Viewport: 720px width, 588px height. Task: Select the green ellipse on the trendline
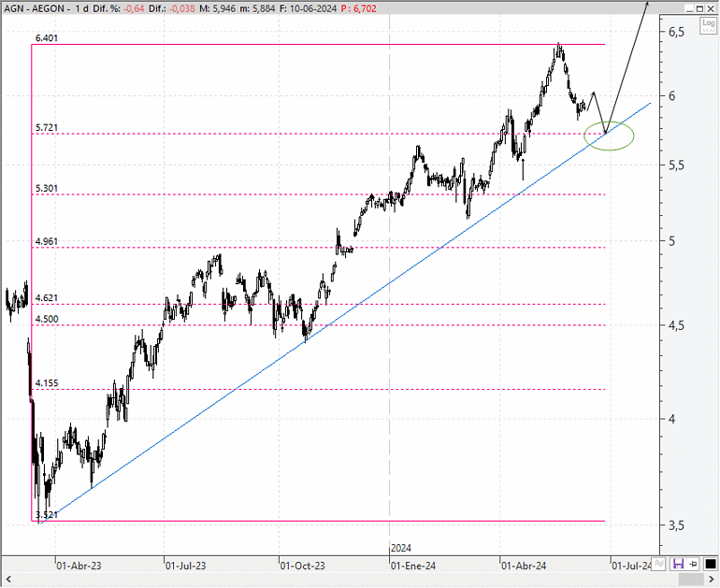(610, 136)
